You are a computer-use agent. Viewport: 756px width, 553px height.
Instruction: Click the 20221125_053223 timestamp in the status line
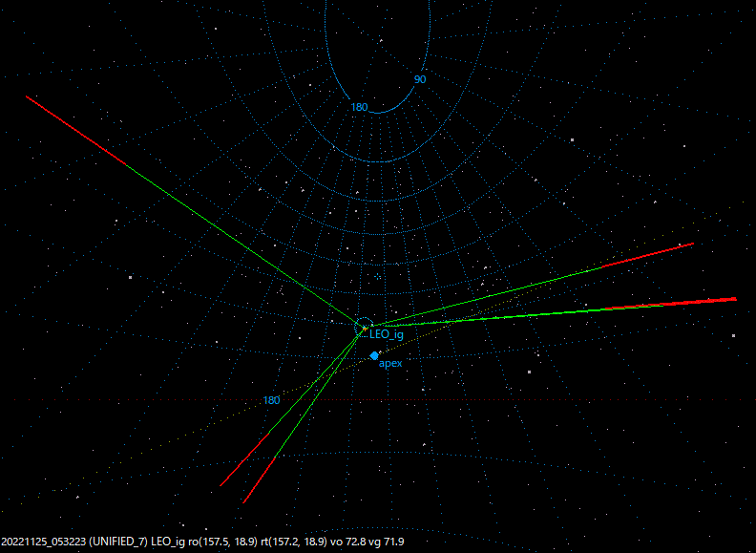(x=43, y=542)
